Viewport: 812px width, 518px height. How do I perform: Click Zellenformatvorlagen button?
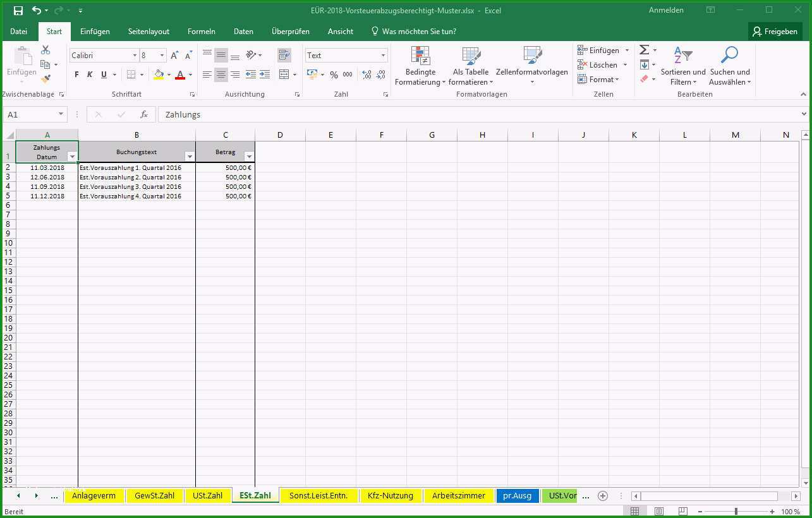pyautogui.click(x=532, y=66)
